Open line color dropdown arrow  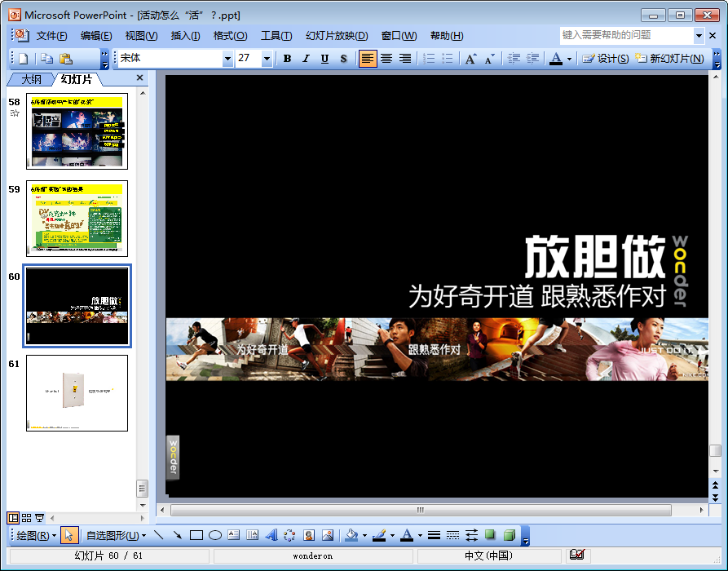392,536
